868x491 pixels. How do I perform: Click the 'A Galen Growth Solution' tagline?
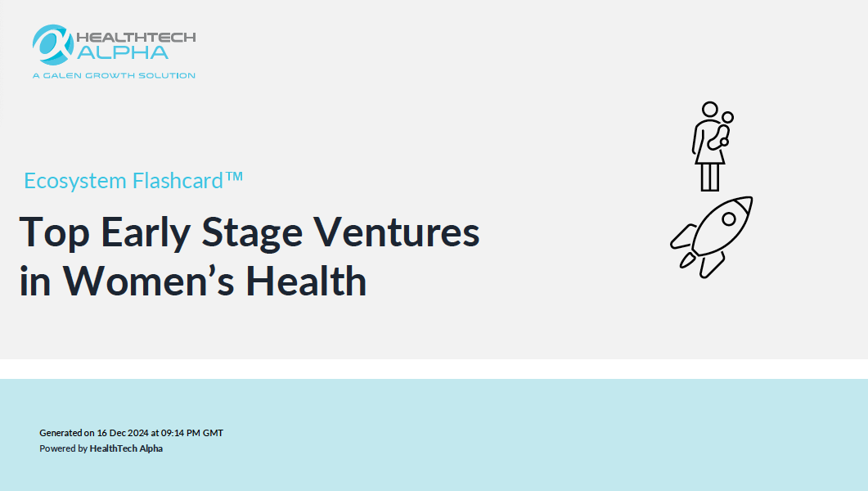click(114, 75)
